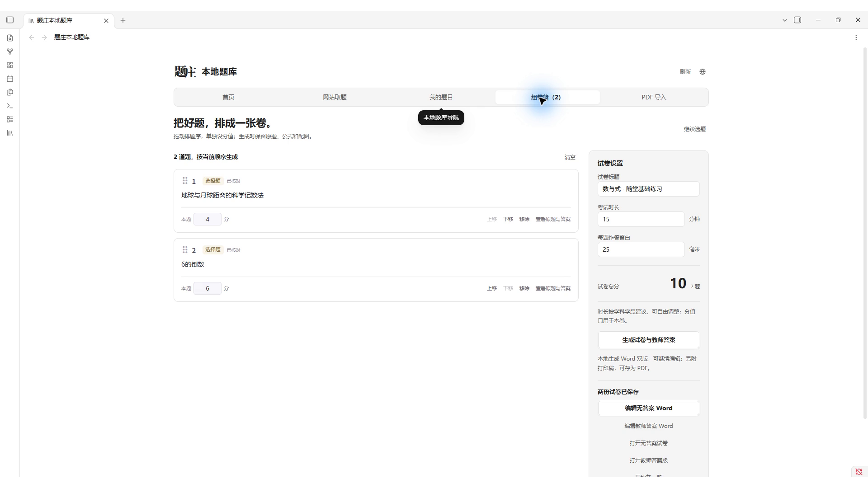Click the text 6的倒数

193,264
